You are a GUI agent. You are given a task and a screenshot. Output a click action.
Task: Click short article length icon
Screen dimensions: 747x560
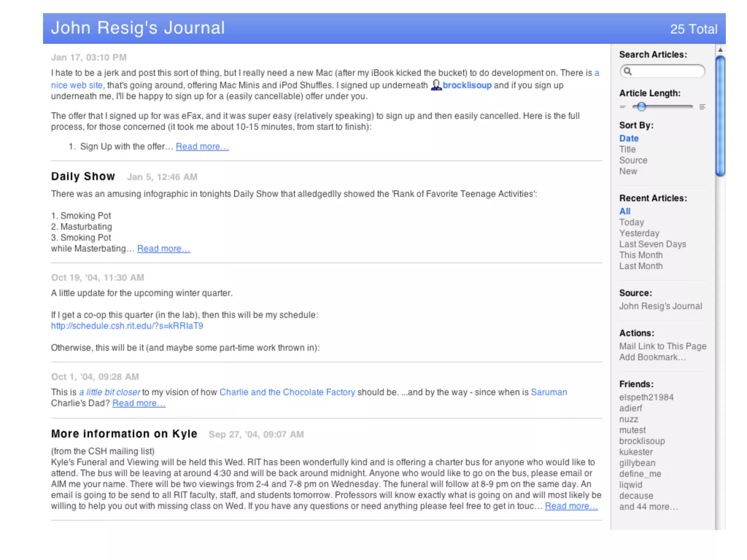(623, 107)
